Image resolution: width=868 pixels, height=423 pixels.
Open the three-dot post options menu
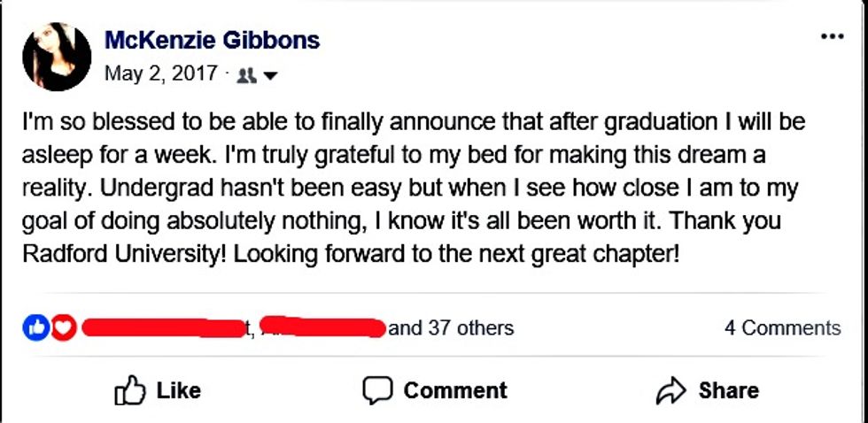[832, 37]
